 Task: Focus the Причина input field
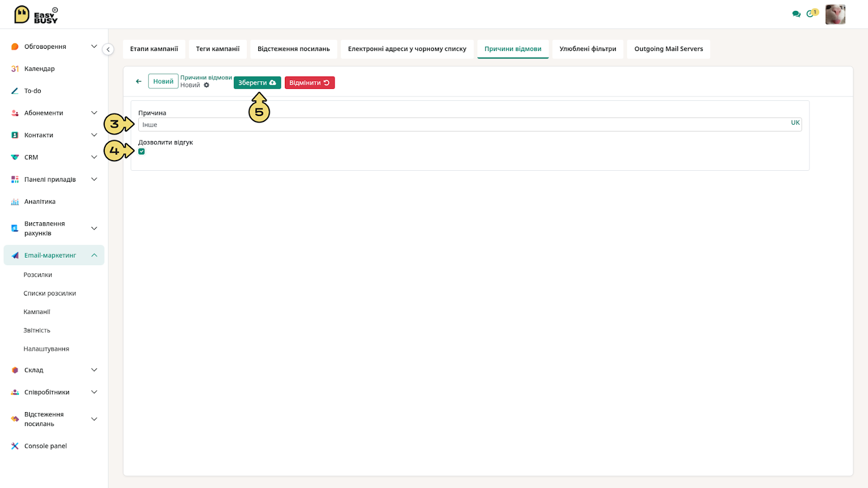tap(470, 125)
